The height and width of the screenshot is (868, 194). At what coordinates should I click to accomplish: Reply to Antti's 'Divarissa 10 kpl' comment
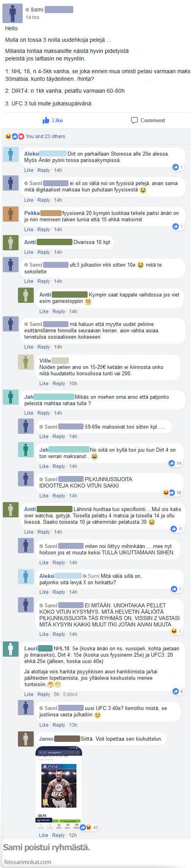tap(44, 252)
